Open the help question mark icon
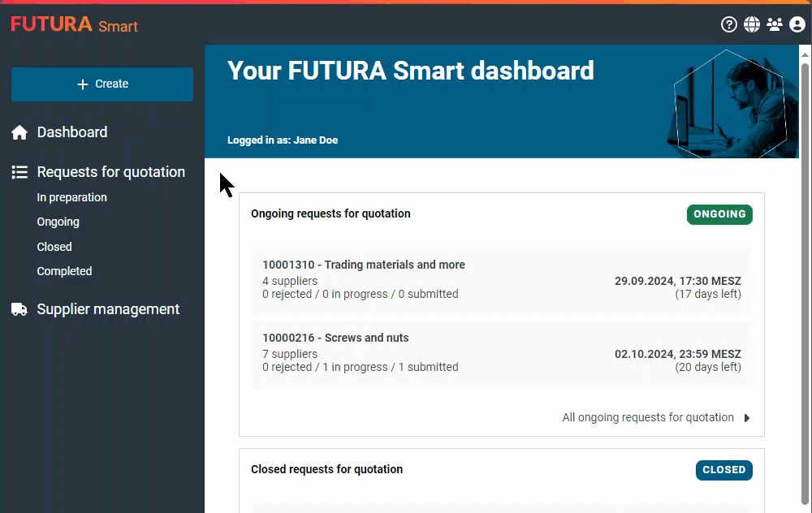Viewport: 812px width, 513px height. [729, 24]
